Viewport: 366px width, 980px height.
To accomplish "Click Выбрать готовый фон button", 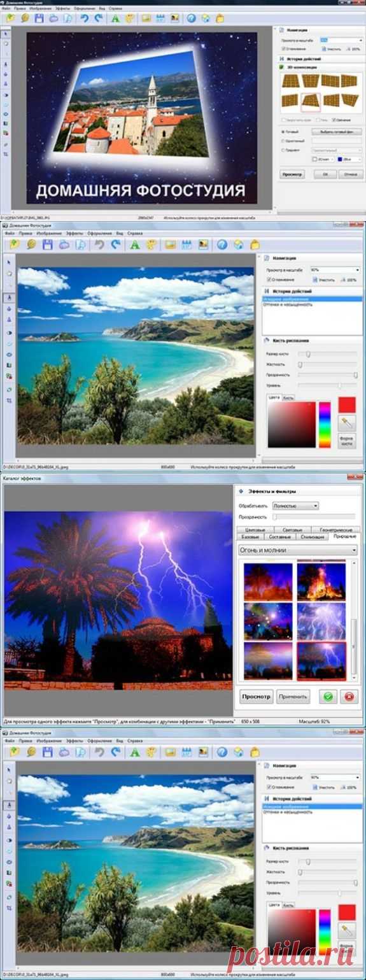I will click(336, 132).
